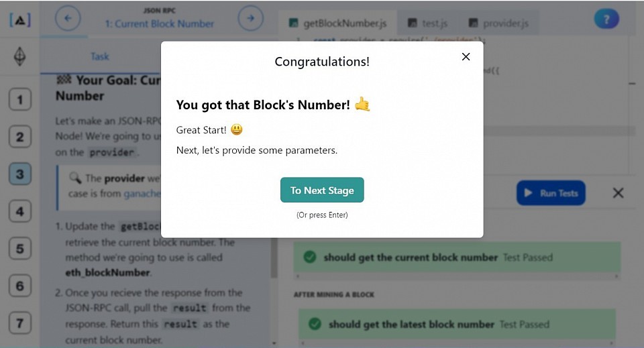Viewport: 644px width, 348px height.
Task: Open the test.js file tab
Action: click(427, 23)
